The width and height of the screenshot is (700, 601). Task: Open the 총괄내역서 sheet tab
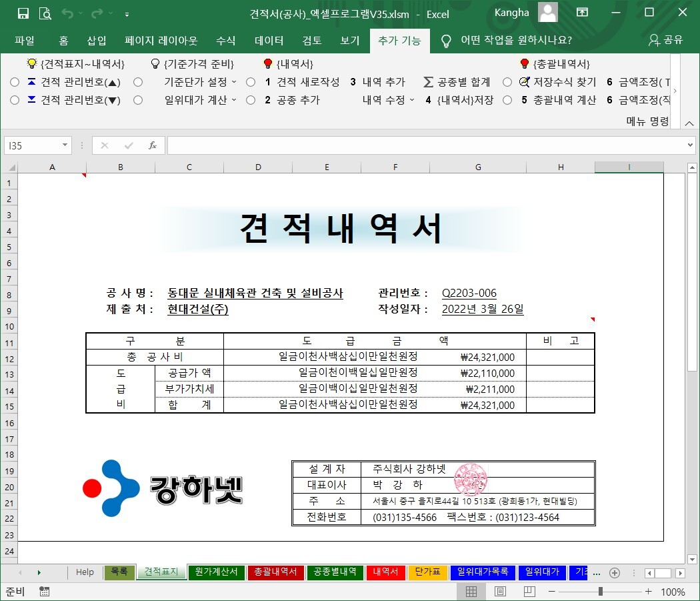point(275,572)
